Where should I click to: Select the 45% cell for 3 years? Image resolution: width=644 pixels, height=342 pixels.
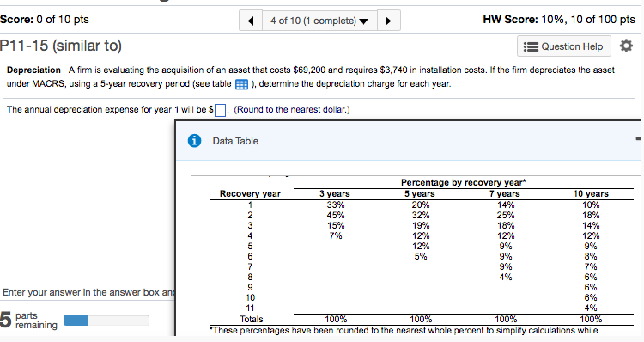pos(336,215)
